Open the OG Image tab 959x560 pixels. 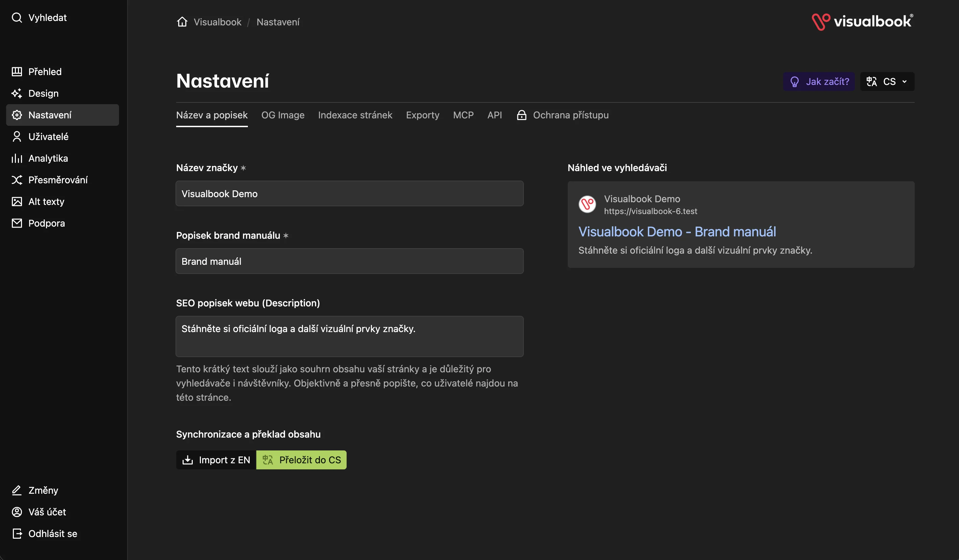283,115
